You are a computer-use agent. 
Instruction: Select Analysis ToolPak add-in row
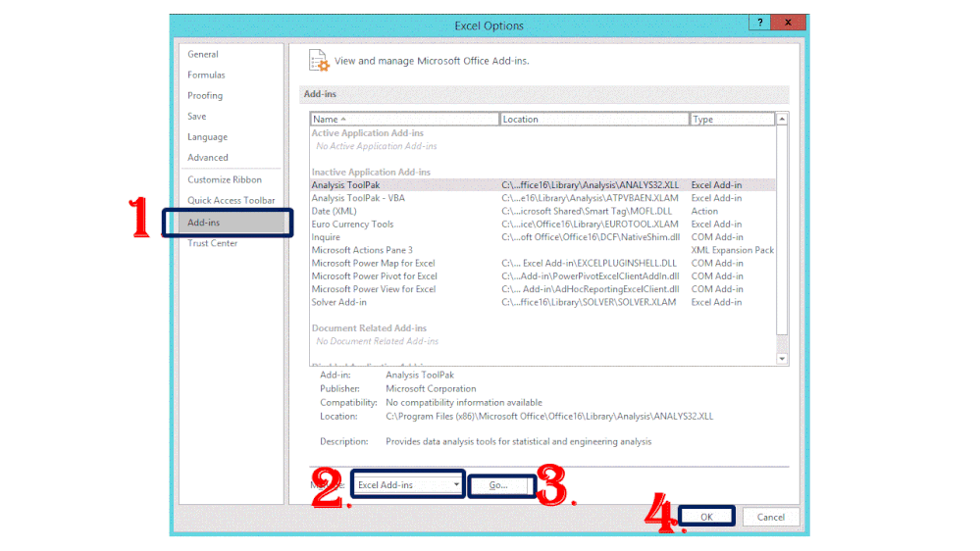pos(542,185)
